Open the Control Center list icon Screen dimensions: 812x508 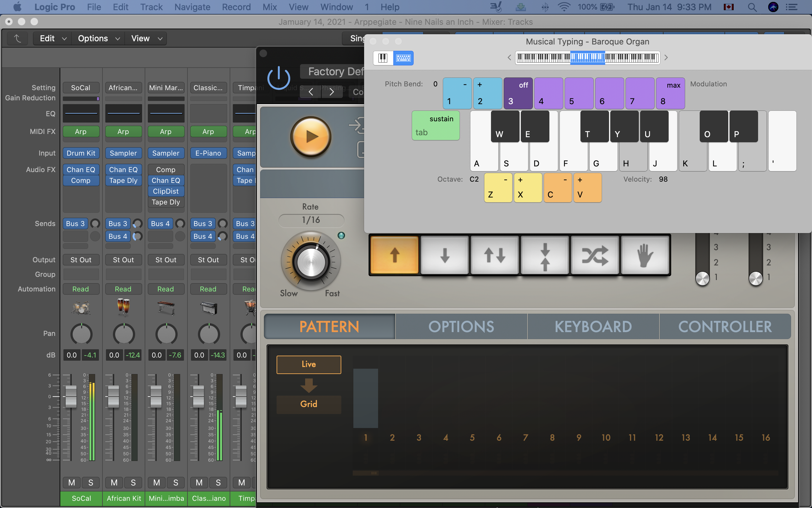click(x=792, y=7)
